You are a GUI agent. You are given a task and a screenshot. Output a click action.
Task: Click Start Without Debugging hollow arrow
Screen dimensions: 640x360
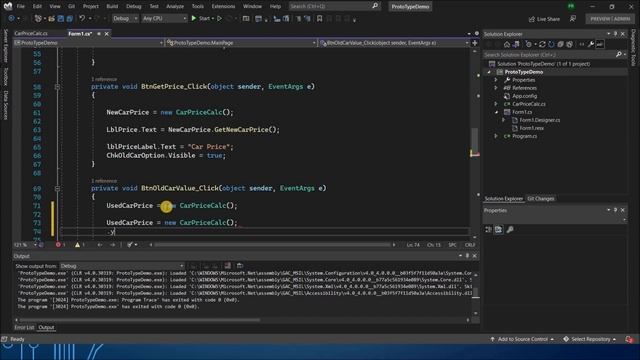(x=220, y=18)
